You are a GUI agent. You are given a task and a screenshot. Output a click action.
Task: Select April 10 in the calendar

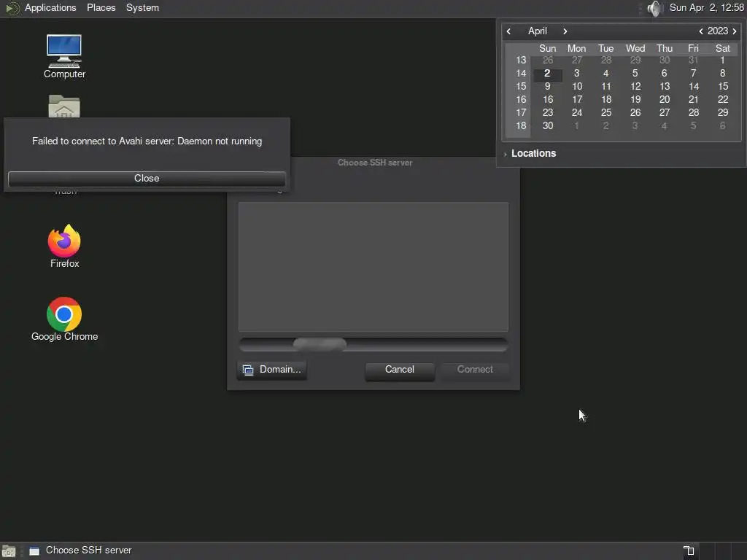pyautogui.click(x=577, y=87)
